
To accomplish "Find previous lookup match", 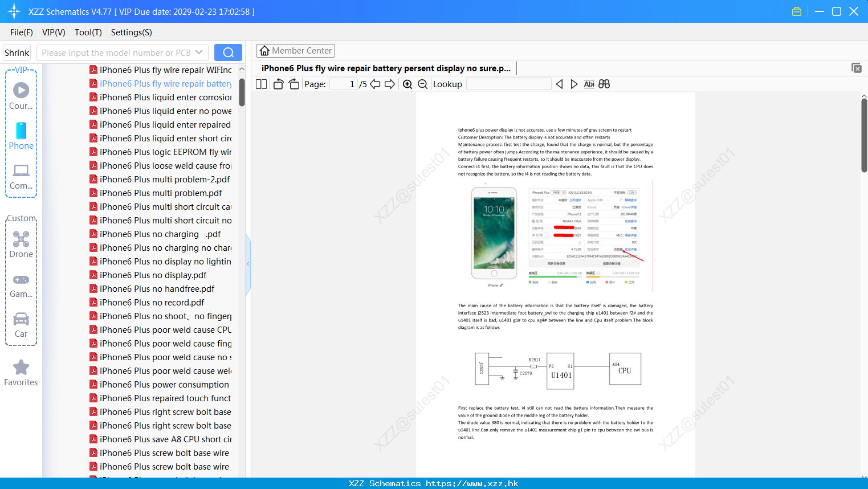I will [x=559, y=84].
